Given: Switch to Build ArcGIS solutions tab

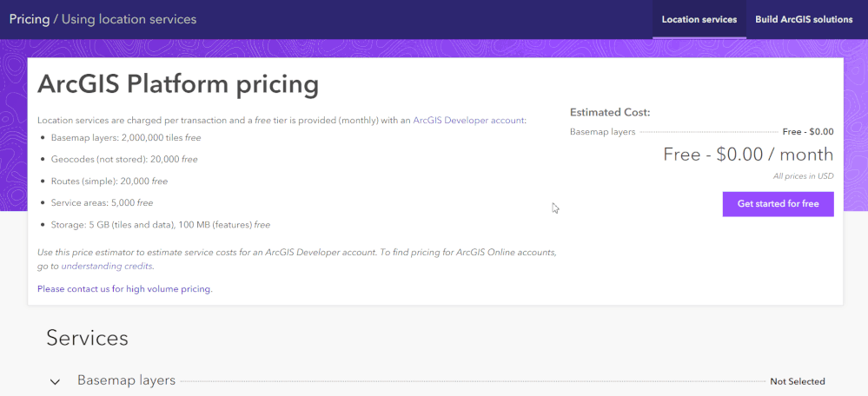Looking at the screenshot, I should [804, 19].
